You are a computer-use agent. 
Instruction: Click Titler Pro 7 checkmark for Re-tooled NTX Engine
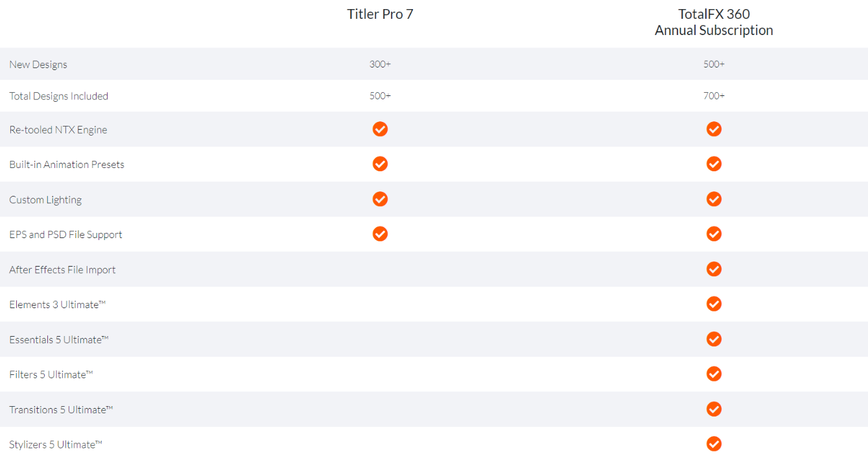pyautogui.click(x=380, y=129)
